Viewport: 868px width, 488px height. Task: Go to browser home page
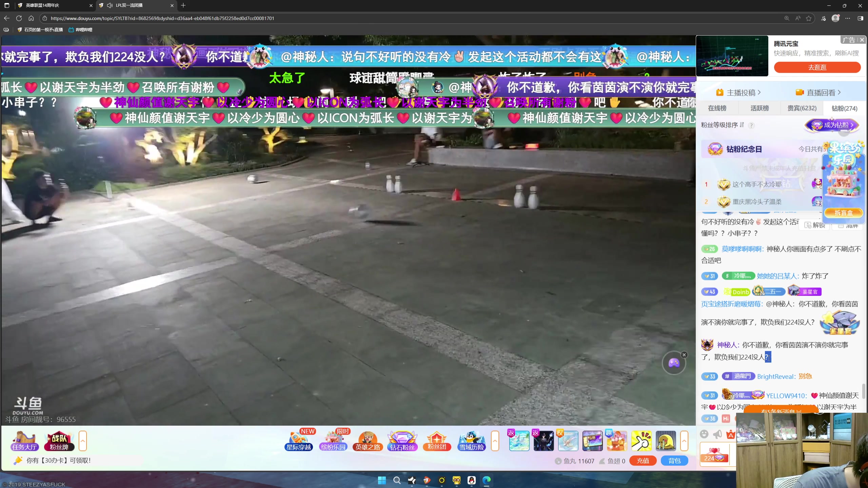31,18
